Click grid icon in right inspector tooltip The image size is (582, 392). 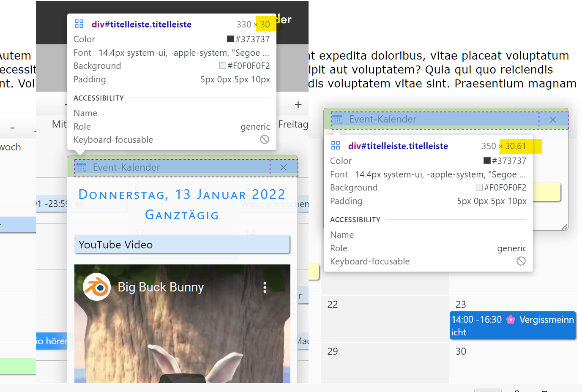pos(336,146)
